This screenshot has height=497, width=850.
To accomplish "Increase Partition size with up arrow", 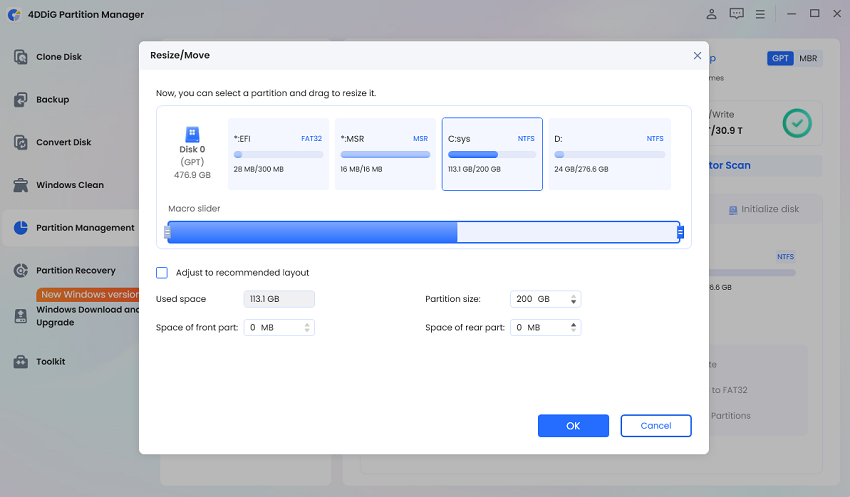I will click(x=573, y=296).
